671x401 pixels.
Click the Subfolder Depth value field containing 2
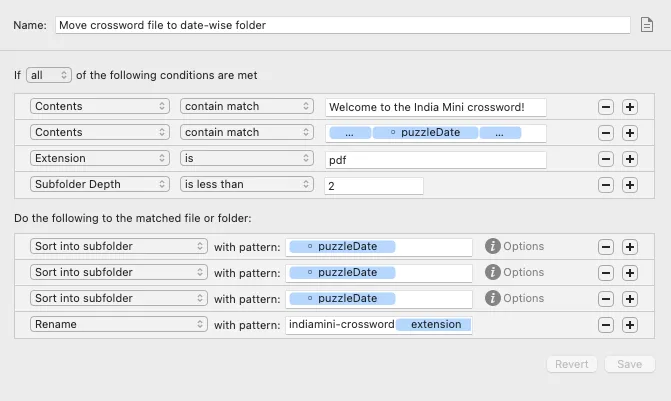(374, 186)
